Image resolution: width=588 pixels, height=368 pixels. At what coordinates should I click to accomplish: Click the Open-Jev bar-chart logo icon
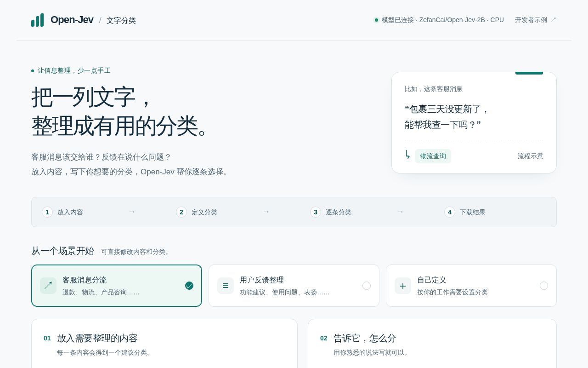tap(38, 20)
